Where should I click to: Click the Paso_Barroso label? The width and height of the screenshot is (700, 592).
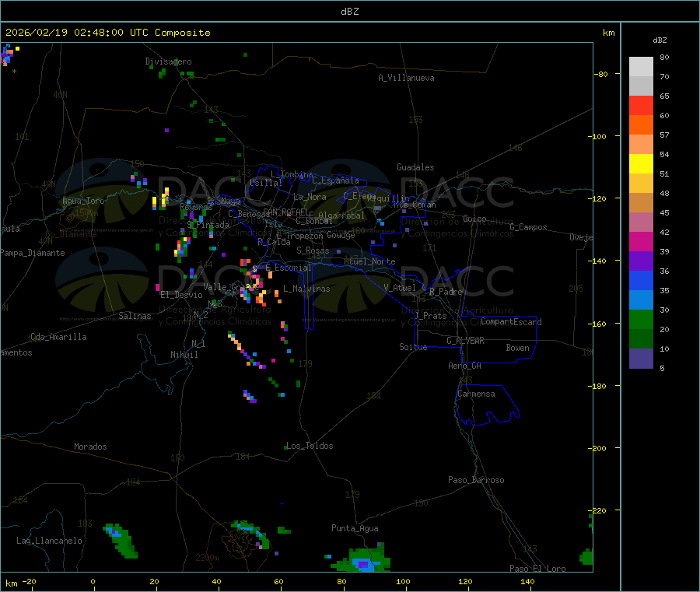476,480
